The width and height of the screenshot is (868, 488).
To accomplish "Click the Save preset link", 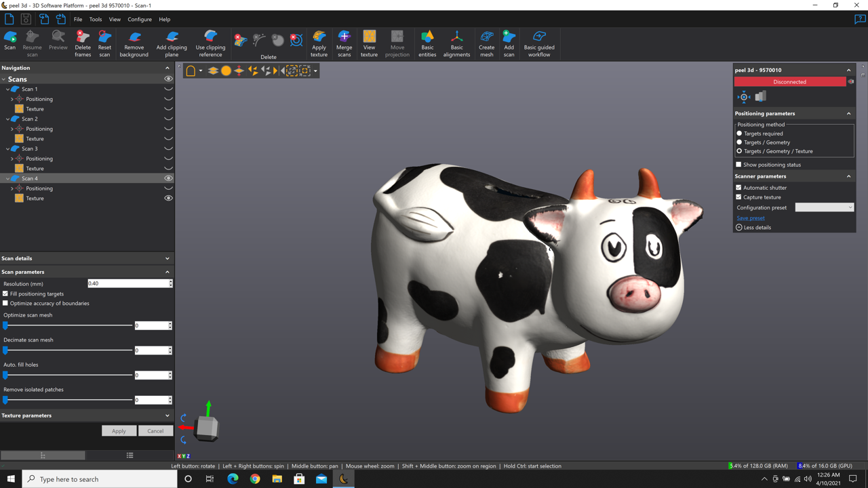I will pos(751,218).
